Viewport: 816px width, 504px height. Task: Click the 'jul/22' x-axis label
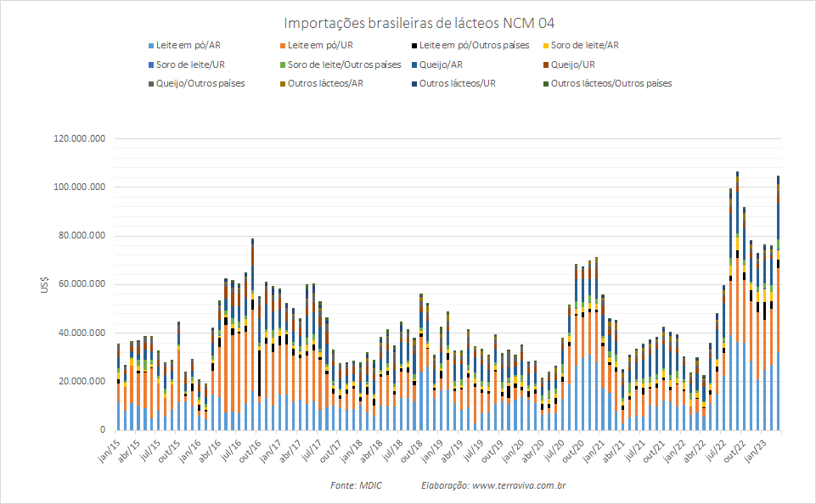pyautogui.click(x=714, y=450)
